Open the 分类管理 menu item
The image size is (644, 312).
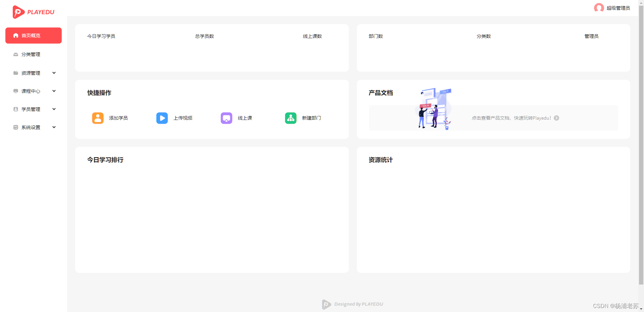click(x=31, y=54)
